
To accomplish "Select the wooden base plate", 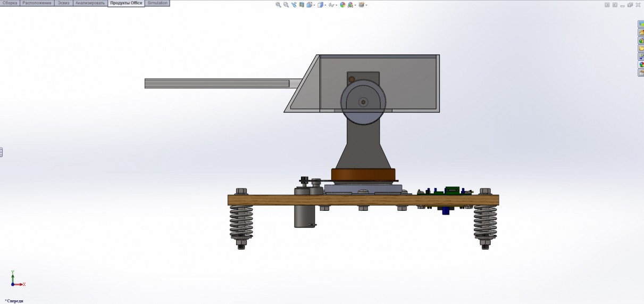I will pos(363,200).
